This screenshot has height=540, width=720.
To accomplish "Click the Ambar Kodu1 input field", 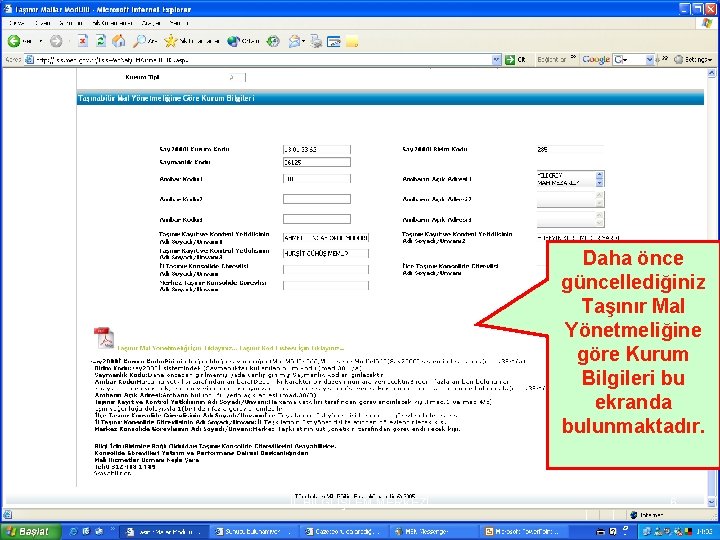I will pyautogui.click(x=316, y=179).
